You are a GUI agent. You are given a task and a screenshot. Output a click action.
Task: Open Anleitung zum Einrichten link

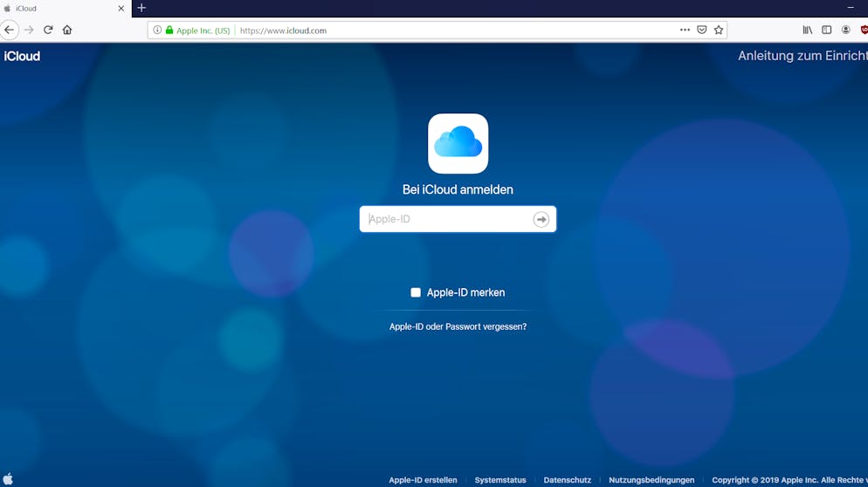pos(803,56)
